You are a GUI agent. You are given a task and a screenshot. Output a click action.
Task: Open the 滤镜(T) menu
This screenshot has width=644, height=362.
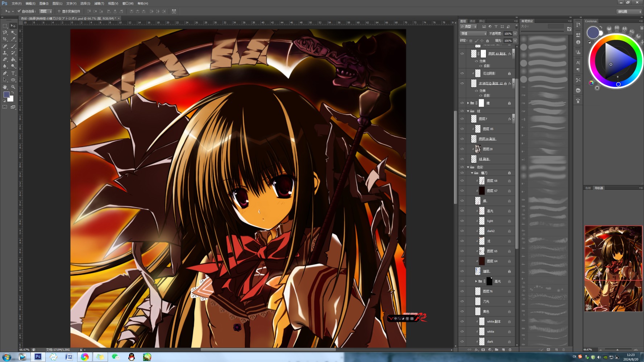pyautogui.click(x=99, y=3)
